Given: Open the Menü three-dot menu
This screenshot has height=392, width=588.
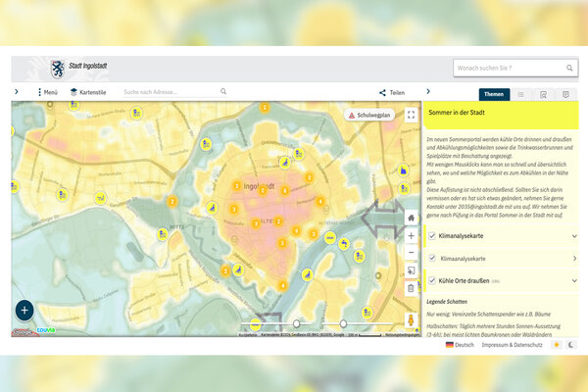Looking at the screenshot, I should pyautogui.click(x=48, y=92).
